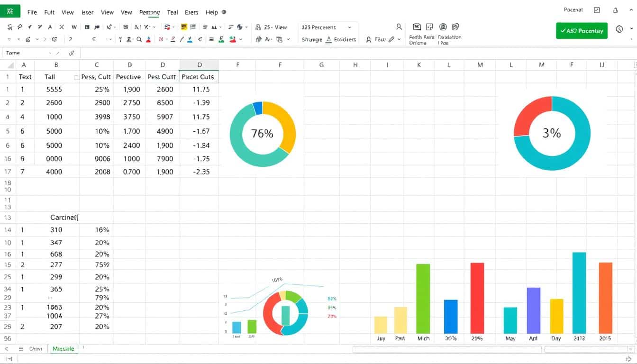Image resolution: width=637 pixels, height=364 pixels.
Task: Expand the chevron beside the clock icon
Action: [x=631, y=29]
